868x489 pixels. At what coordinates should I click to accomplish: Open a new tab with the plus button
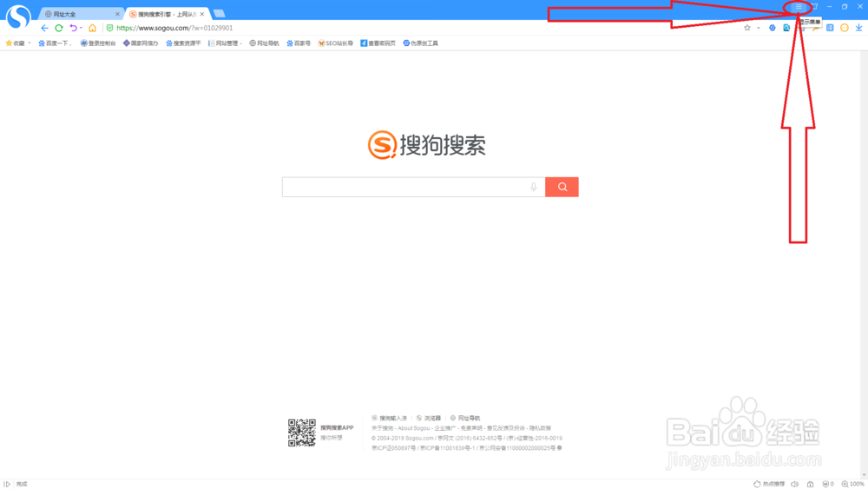click(x=220, y=13)
